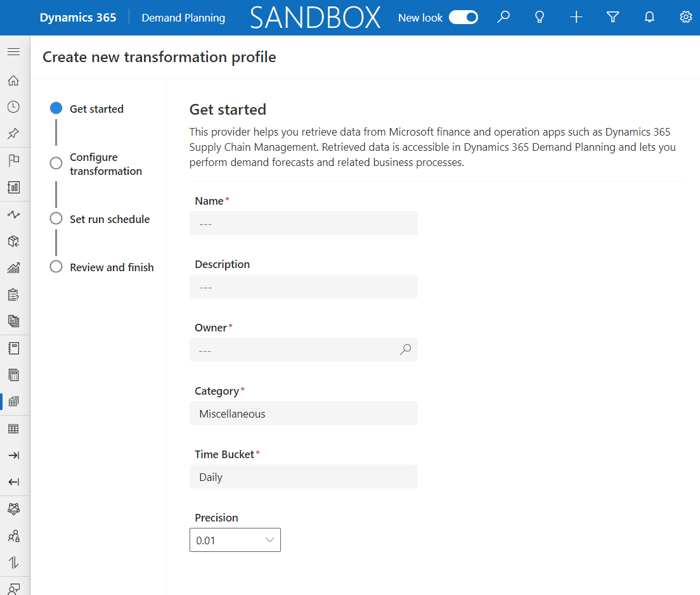Open the advanced filter funnel icon
700x595 pixels.
click(613, 17)
